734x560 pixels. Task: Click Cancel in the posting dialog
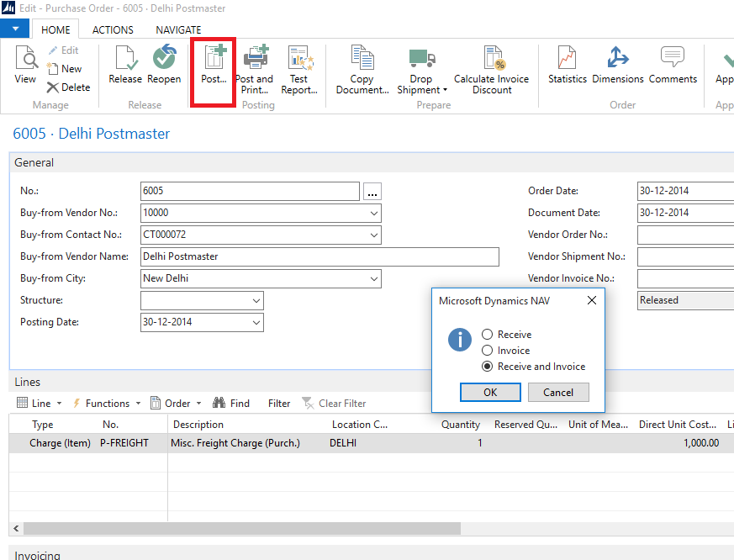558,393
